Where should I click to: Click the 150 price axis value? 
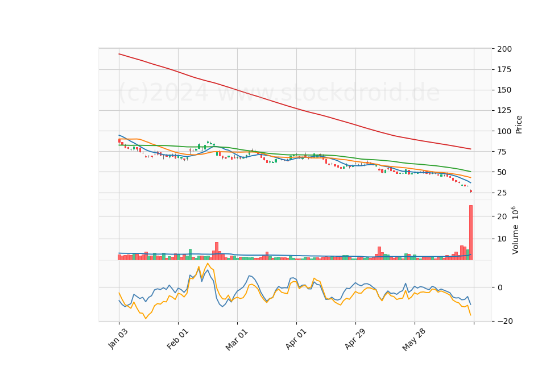(504, 90)
